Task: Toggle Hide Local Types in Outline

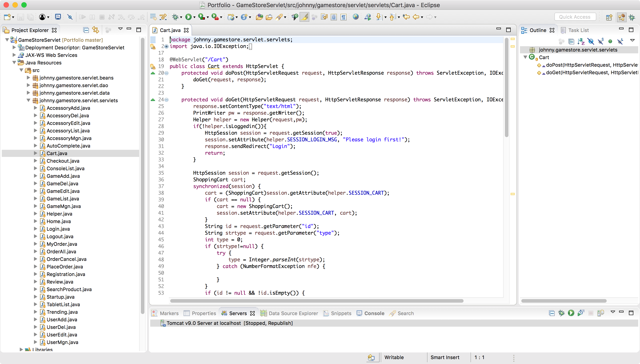Action: 620,41
